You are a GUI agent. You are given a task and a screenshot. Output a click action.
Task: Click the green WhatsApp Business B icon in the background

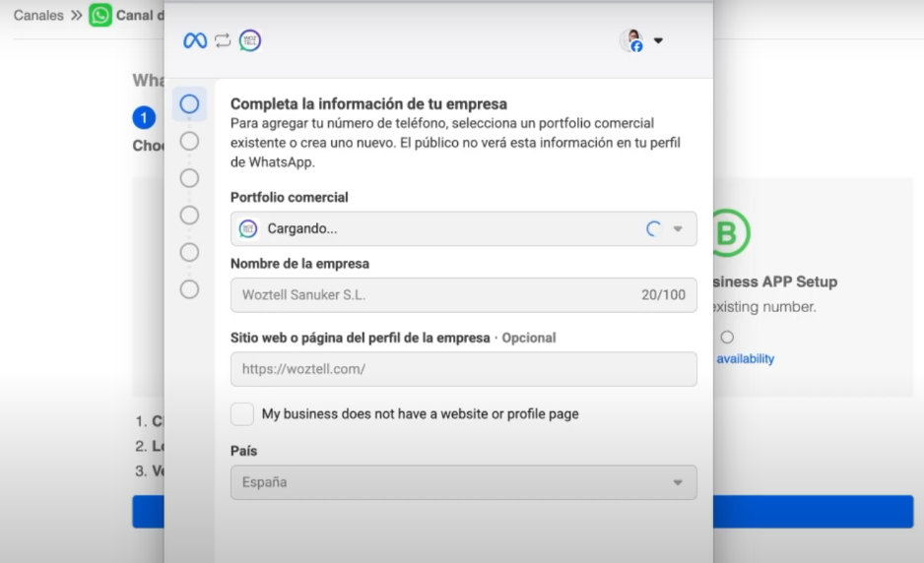point(731,233)
